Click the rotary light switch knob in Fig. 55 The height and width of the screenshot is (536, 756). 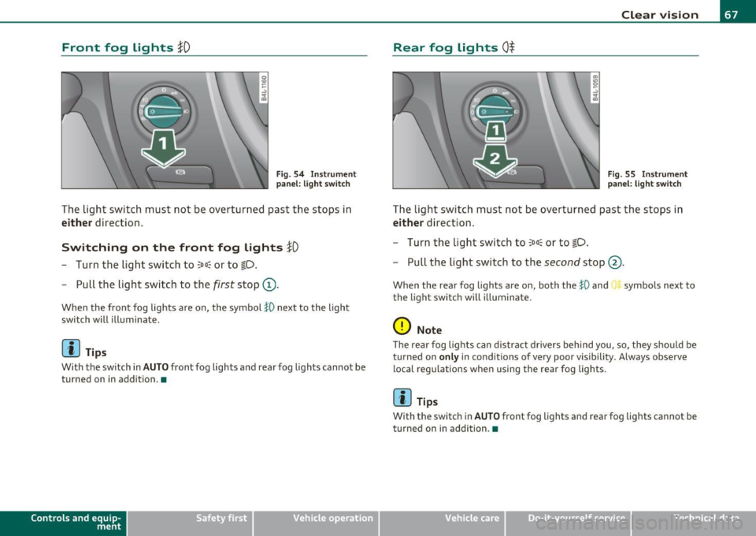[x=495, y=112]
